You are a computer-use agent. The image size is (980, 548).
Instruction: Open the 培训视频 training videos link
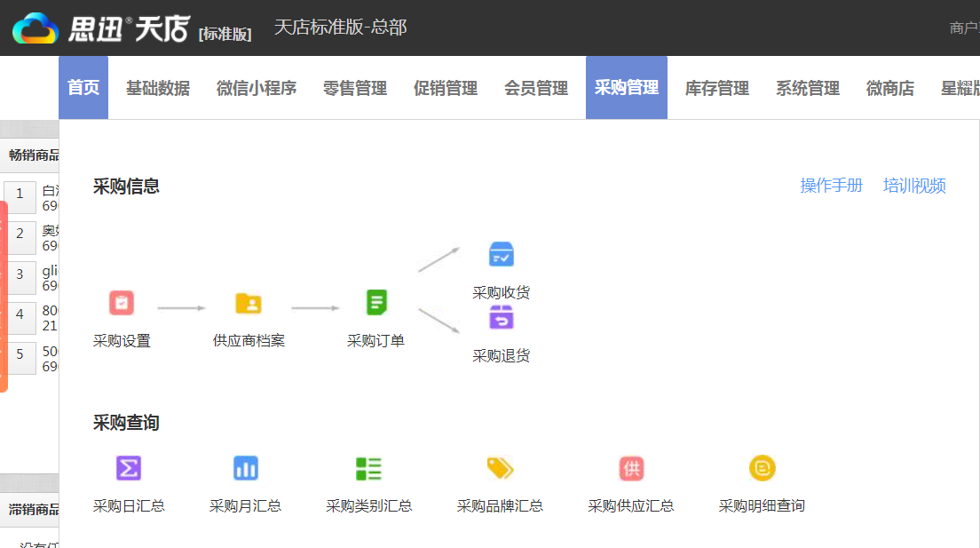click(x=914, y=186)
